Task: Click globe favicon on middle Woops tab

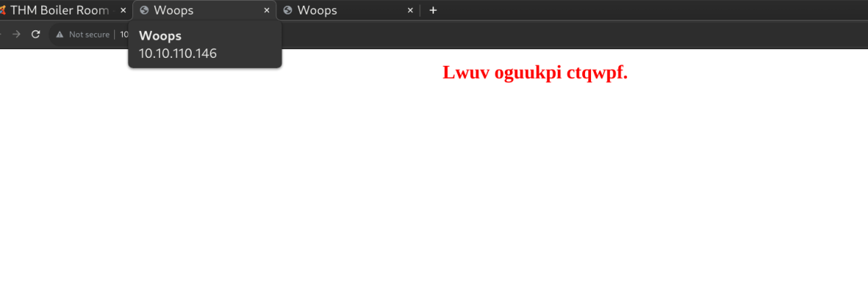Action: [x=144, y=10]
